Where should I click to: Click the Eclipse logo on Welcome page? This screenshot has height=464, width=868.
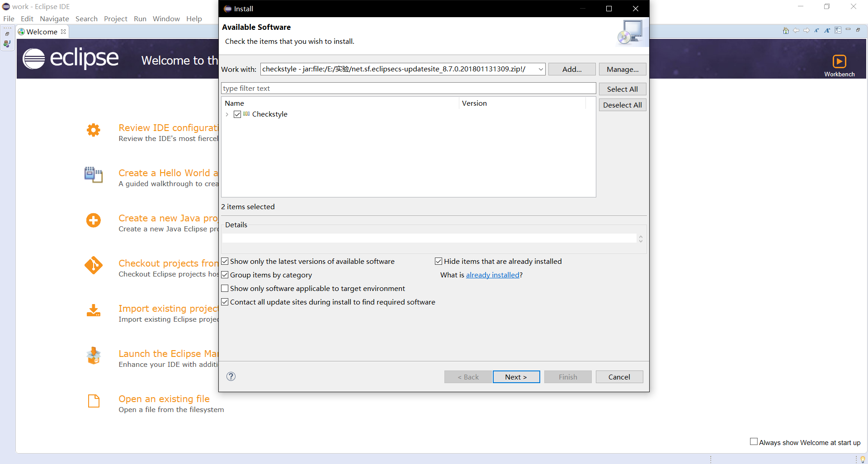[x=71, y=58]
